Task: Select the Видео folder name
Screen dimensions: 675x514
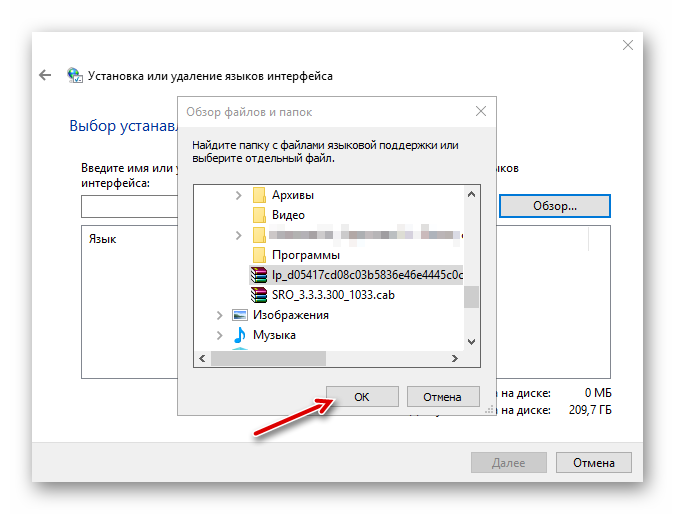Action: [x=288, y=215]
